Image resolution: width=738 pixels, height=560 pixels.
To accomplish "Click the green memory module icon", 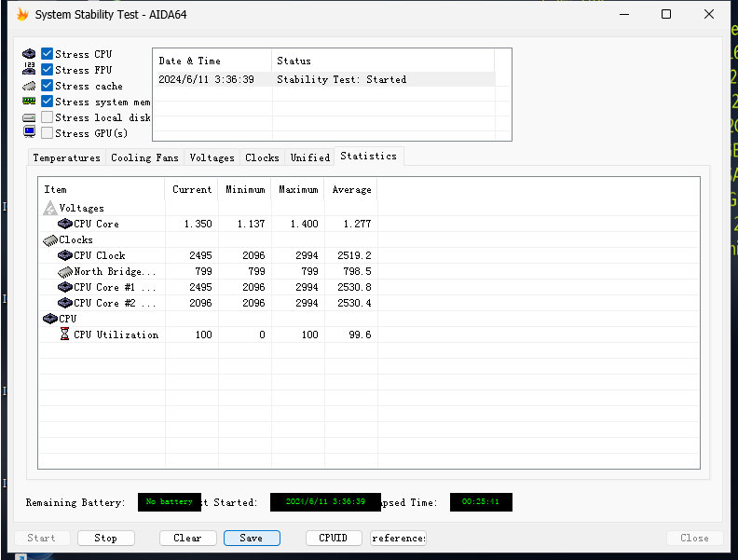I will pyautogui.click(x=29, y=102).
